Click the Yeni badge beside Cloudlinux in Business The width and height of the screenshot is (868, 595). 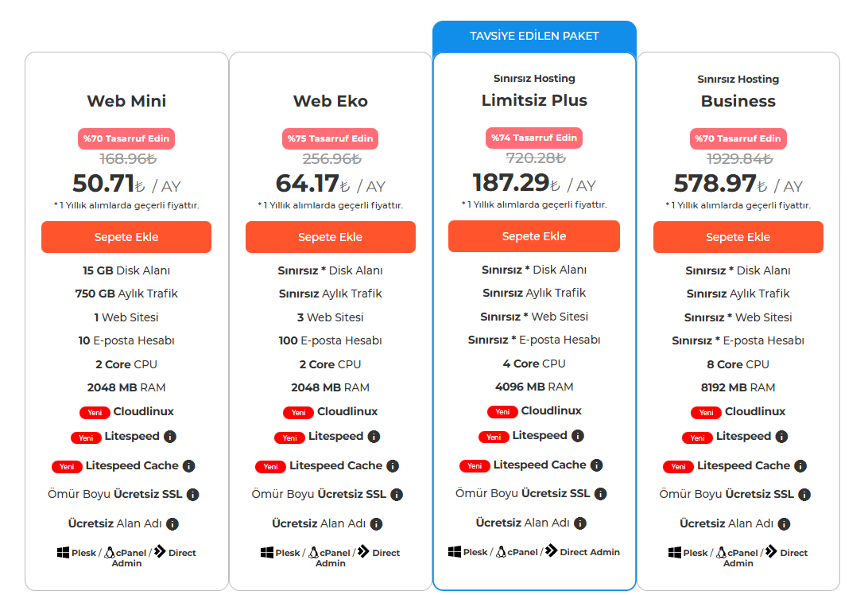point(706,412)
